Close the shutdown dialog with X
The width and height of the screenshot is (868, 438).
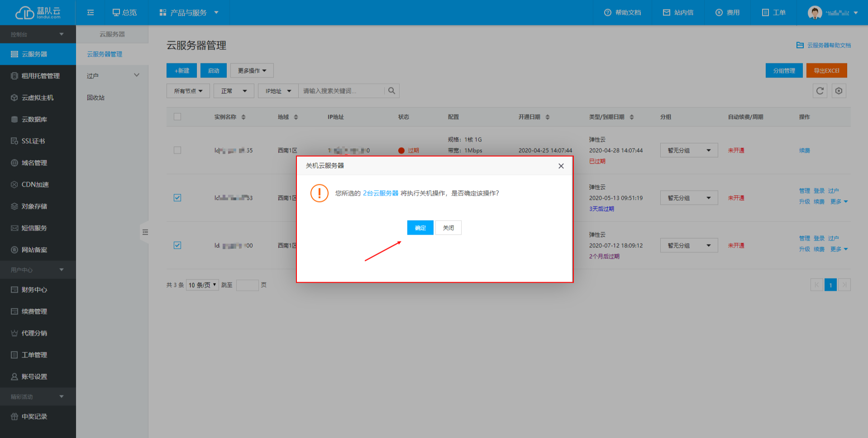561,166
